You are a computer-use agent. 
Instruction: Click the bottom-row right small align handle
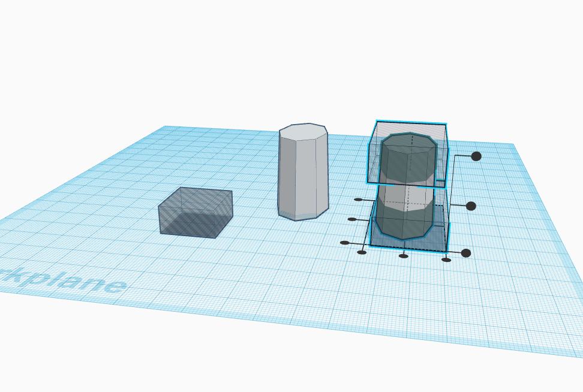(x=446, y=260)
